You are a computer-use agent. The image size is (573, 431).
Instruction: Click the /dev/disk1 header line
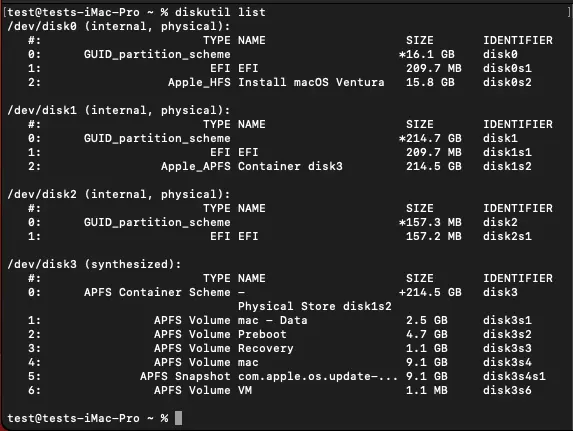click(x=119, y=110)
